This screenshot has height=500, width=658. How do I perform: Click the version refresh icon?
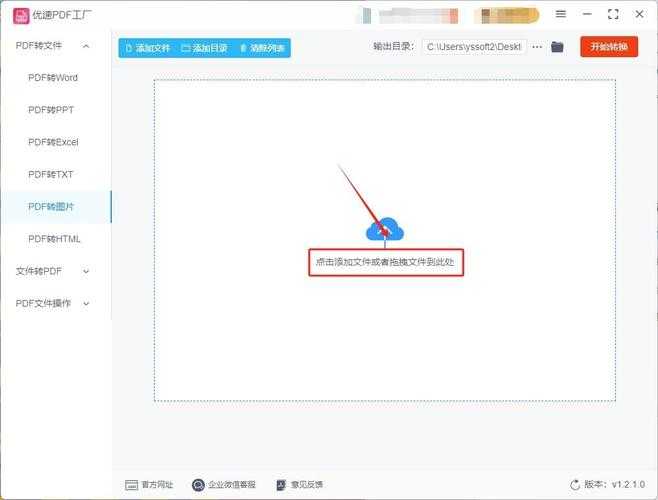click(575, 485)
